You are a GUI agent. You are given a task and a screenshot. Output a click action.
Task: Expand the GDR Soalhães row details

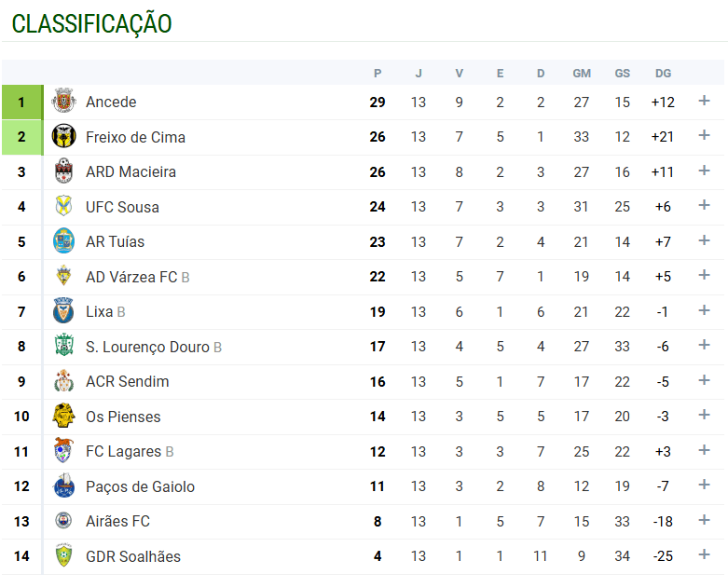pyautogui.click(x=704, y=555)
